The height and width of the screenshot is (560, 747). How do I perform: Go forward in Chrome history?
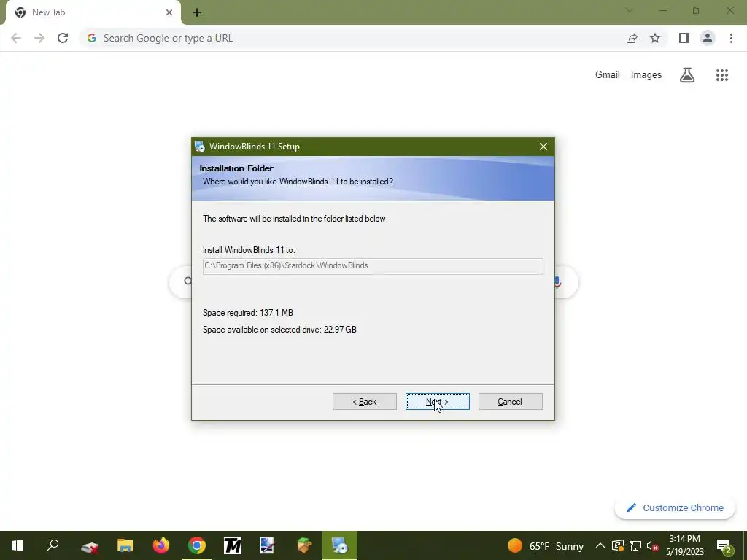point(39,38)
